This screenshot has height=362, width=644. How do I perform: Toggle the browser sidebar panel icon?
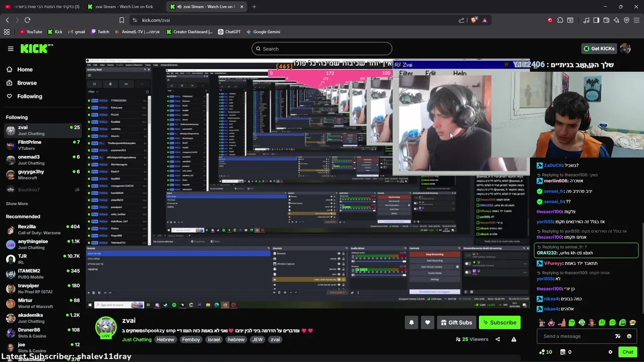tap(596, 20)
